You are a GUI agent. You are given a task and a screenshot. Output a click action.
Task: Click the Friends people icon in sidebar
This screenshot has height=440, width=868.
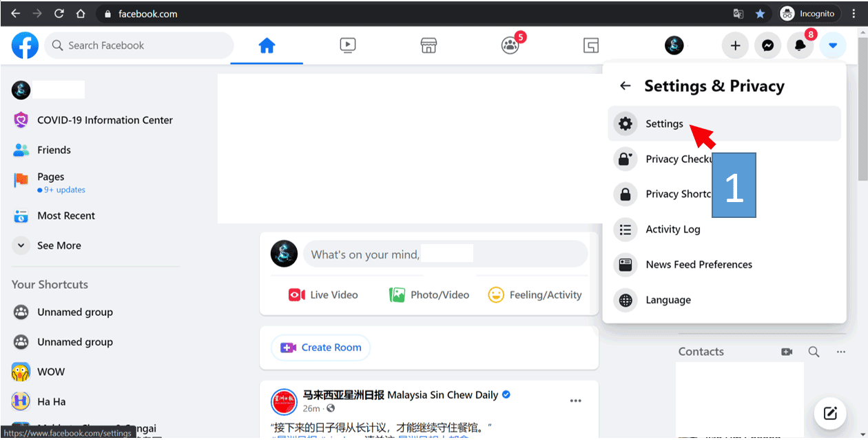pyautogui.click(x=21, y=150)
